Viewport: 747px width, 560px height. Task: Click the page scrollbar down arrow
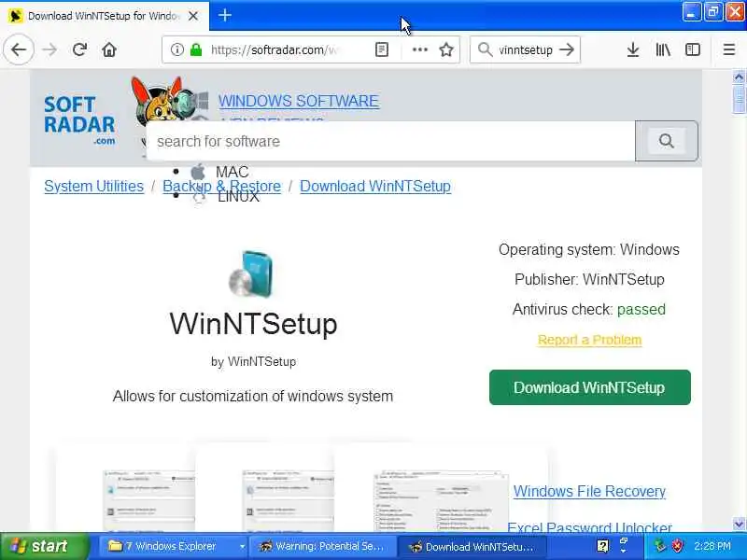point(739,525)
